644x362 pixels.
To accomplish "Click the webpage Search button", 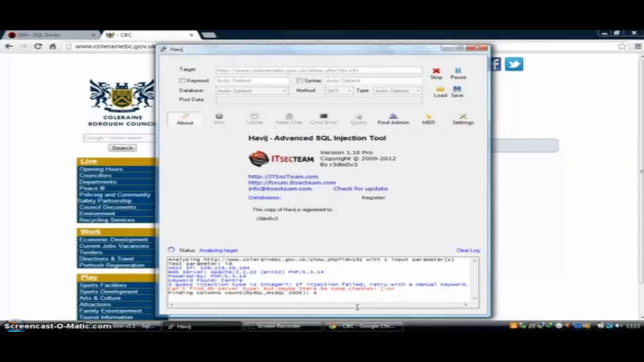I will point(122,148).
